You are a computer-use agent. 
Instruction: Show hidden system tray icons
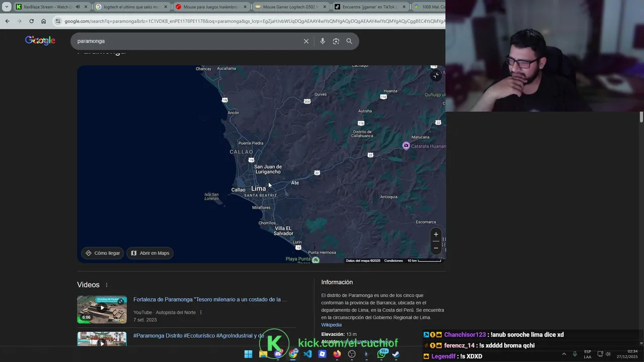click(563, 354)
